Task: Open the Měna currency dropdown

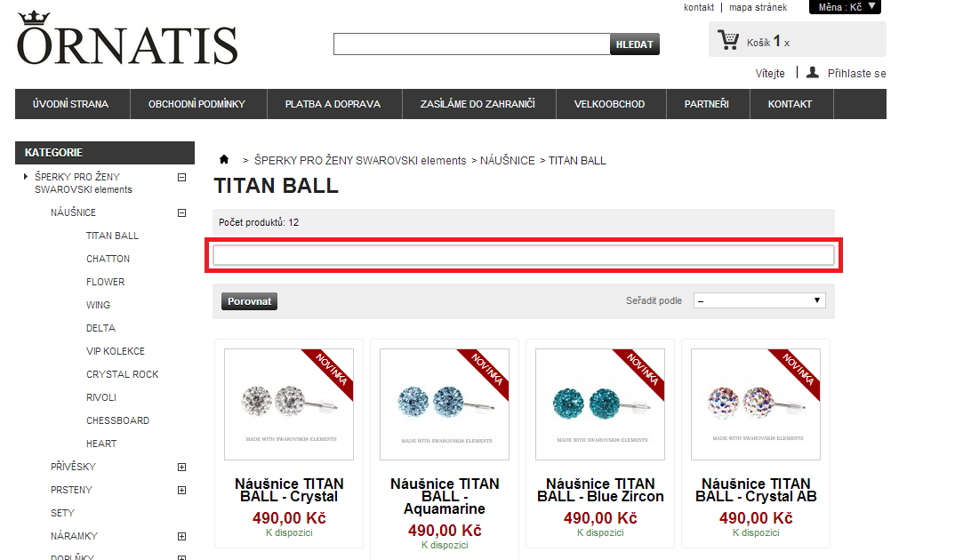Action: point(845,7)
